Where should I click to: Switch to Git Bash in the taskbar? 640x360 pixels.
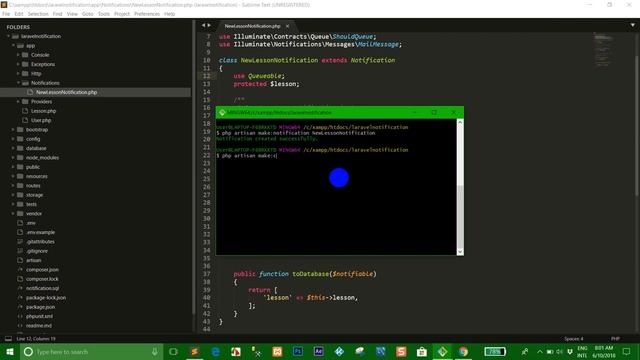click(x=442, y=351)
